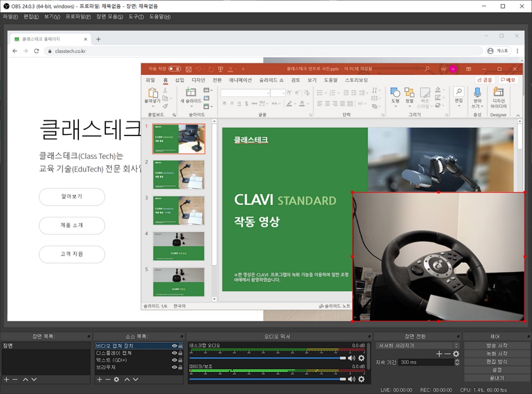Viewport: 532px width, 394px height.
Task: Click 녹화 시작 button
Action: [497, 354]
